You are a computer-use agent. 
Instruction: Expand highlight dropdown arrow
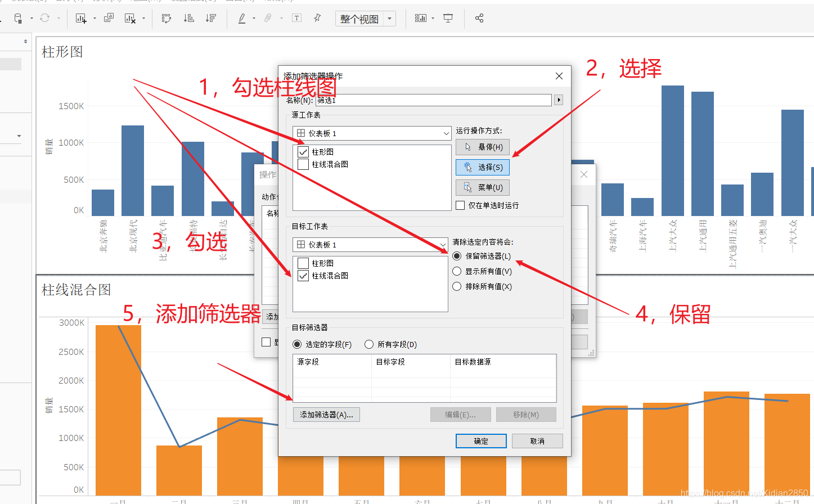click(254, 19)
